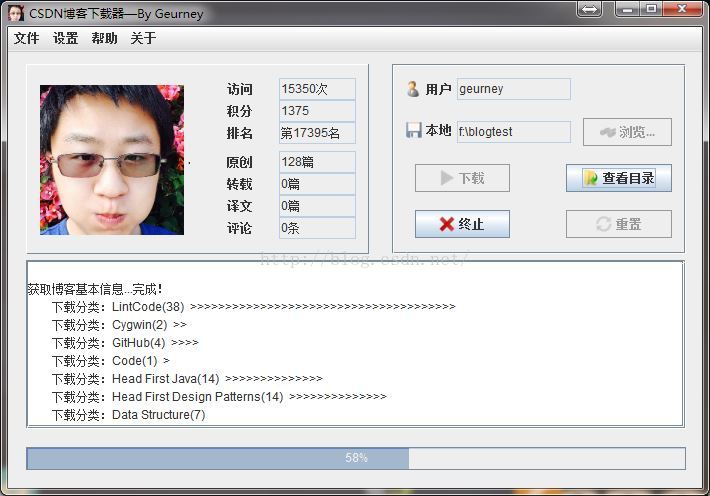Click the 下载 button
The height and width of the screenshot is (496, 710).
tap(462, 178)
